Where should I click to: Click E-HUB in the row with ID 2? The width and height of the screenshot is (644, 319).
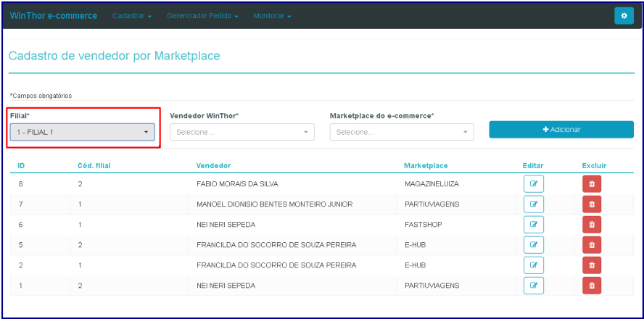(416, 265)
